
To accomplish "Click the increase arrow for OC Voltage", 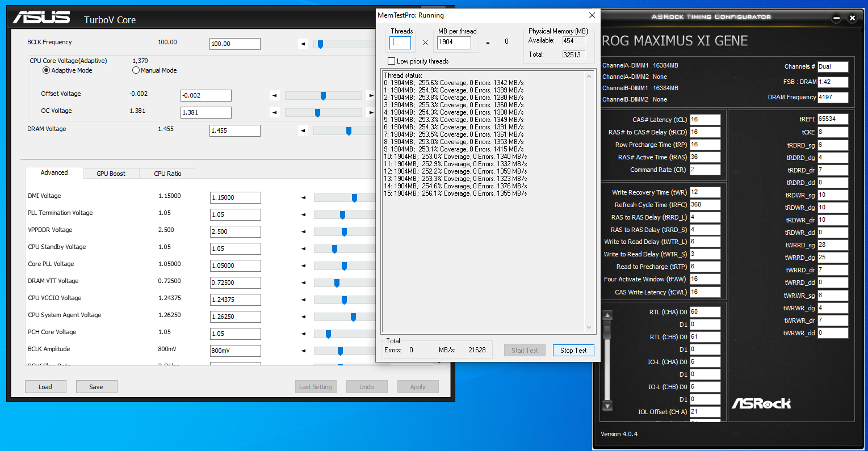I will click(371, 112).
